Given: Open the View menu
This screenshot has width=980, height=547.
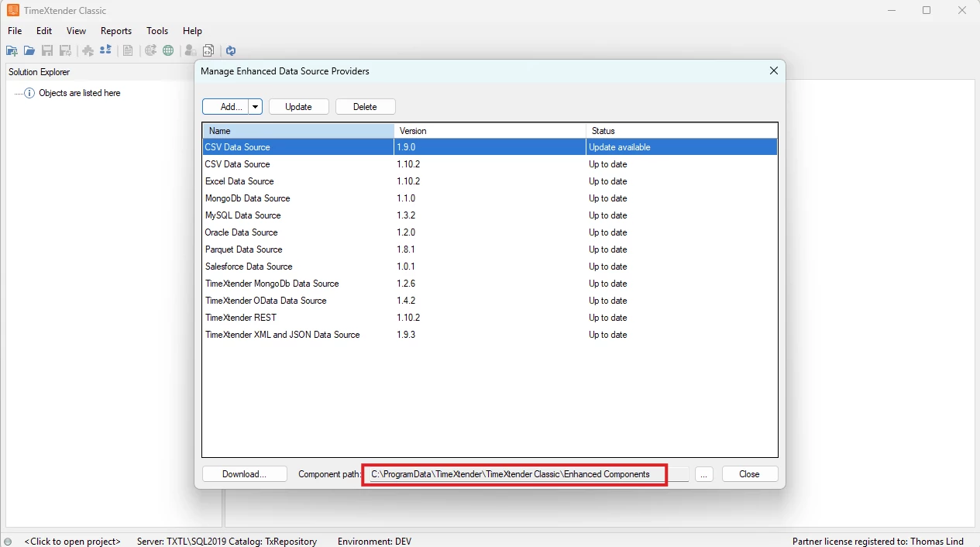Looking at the screenshot, I should (x=76, y=31).
